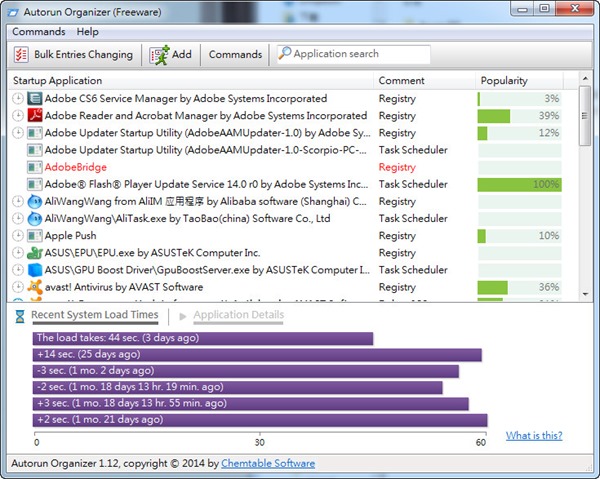Open the Commands menu in menu bar
The width and height of the screenshot is (600, 479).
point(39,32)
